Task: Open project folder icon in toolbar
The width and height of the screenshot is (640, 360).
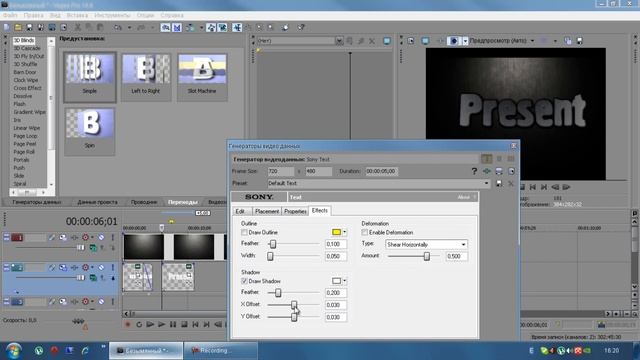Action: (x=18, y=27)
